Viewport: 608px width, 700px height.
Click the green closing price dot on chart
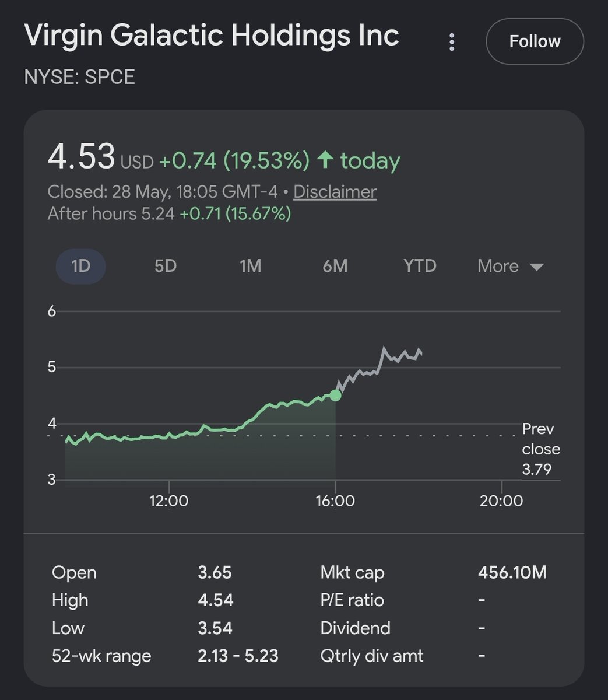pos(335,395)
